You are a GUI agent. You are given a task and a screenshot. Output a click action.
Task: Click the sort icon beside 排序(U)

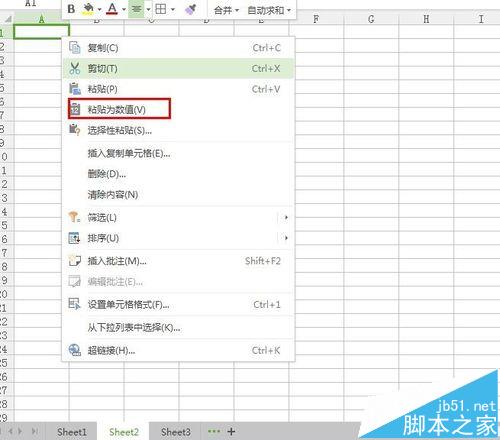pos(74,238)
